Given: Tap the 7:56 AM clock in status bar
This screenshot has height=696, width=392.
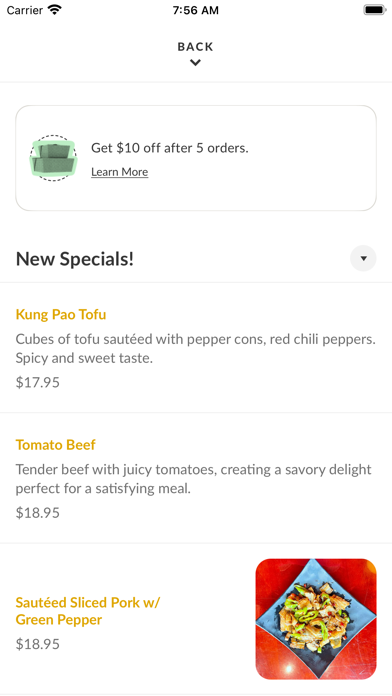Looking at the screenshot, I should point(196,10).
